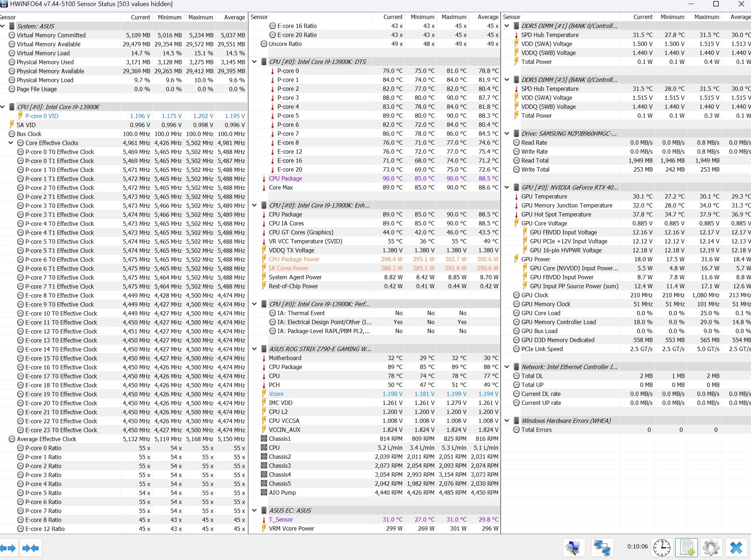The image size is (751, 560).
Task: Open the sensor search magnifier monitor icon
Action: pyautogui.click(x=573, y=547)
